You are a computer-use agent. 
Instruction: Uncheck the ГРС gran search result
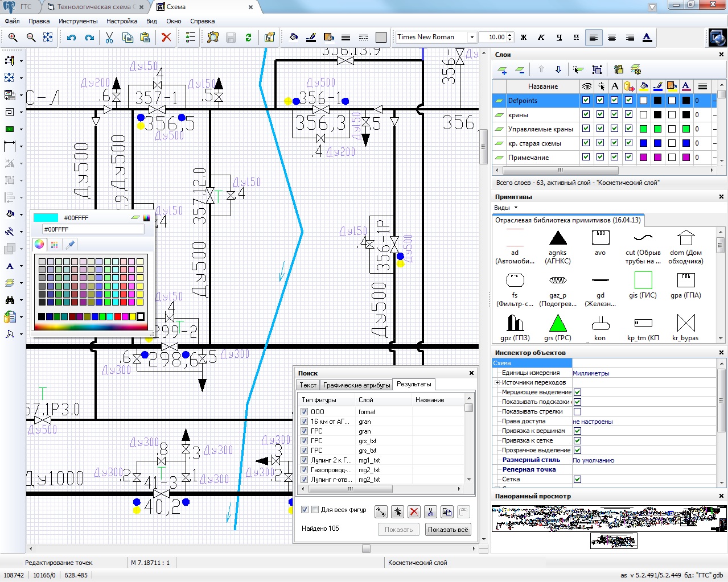304,431
